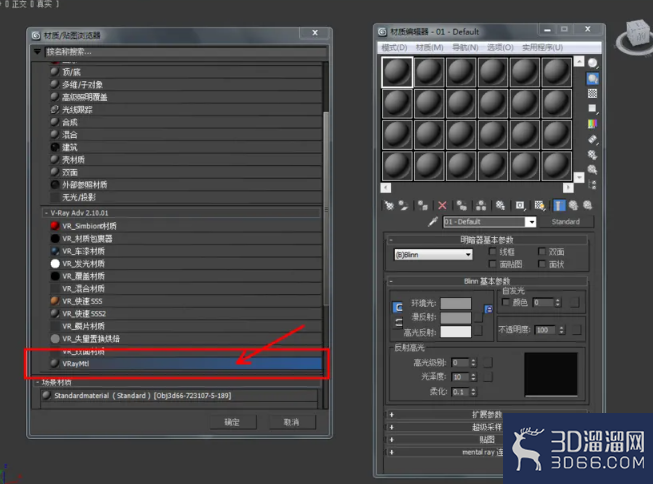Enable the 面状 faceted checkbox

pyautogui.click(x=542, y=264)
